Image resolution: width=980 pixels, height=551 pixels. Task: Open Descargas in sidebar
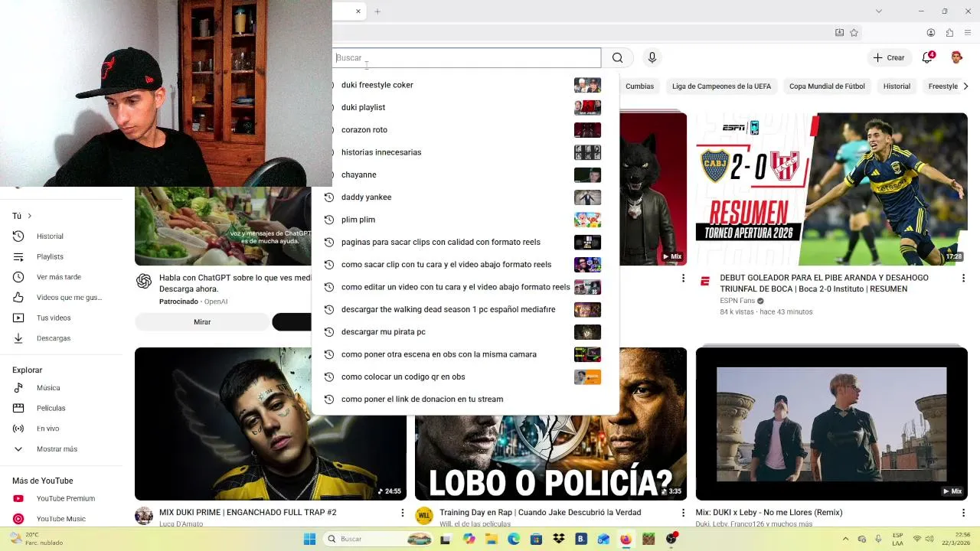pos(61,338)
